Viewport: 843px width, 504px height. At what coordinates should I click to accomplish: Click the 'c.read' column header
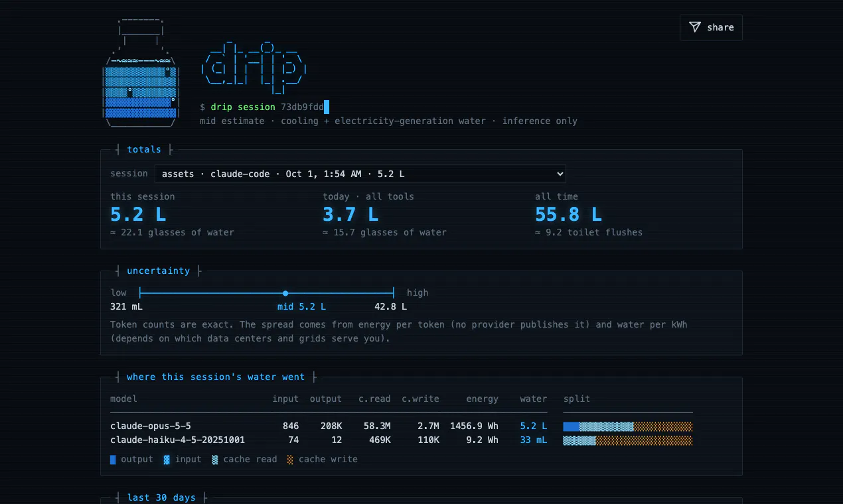[375, 399]
